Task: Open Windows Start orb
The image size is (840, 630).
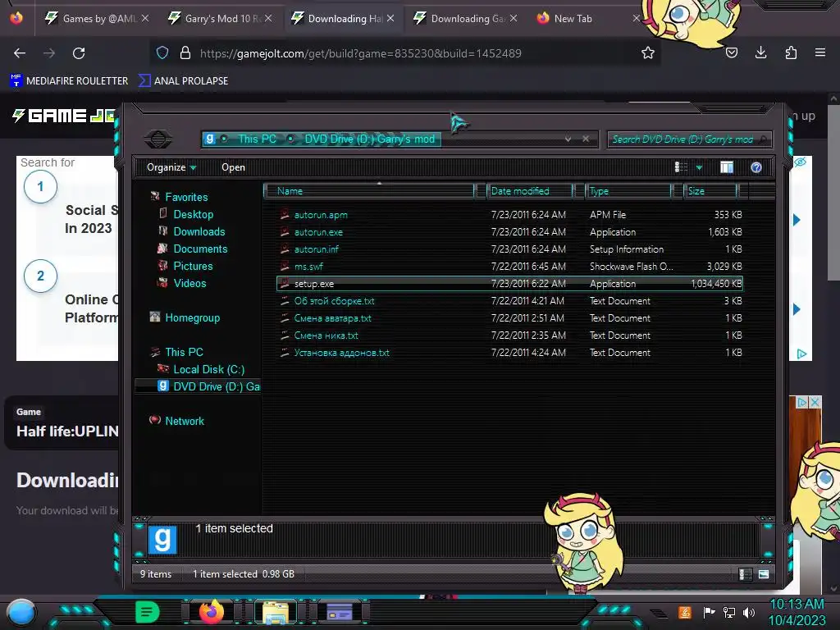Action: tap(21, 612)
